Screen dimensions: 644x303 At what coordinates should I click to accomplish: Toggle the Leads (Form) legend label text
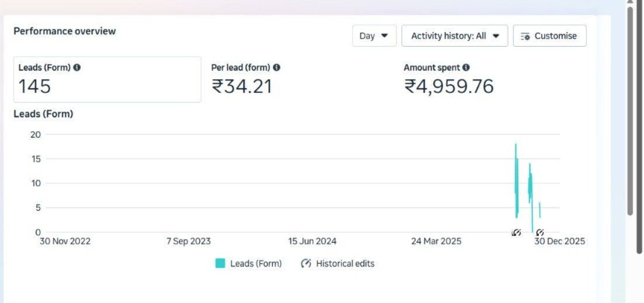[256, 263]
